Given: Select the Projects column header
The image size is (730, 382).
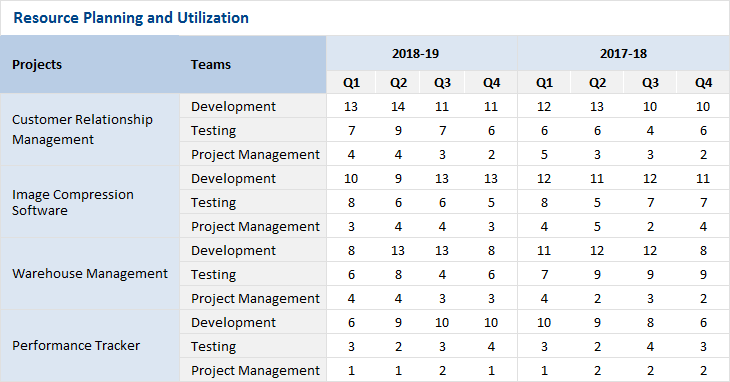Looking at the screenshot, I should [90, 64].
